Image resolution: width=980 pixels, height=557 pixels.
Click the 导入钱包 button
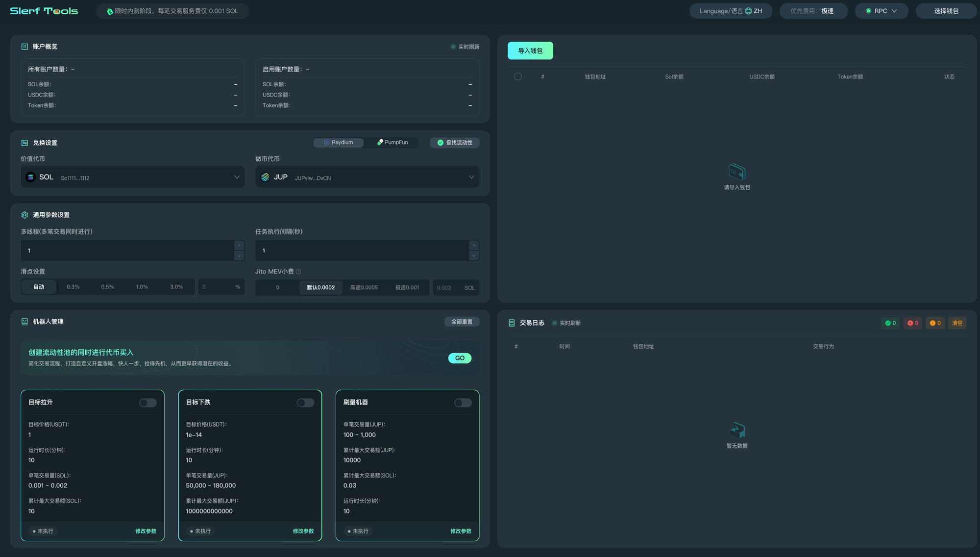click(x=530, y=51)
